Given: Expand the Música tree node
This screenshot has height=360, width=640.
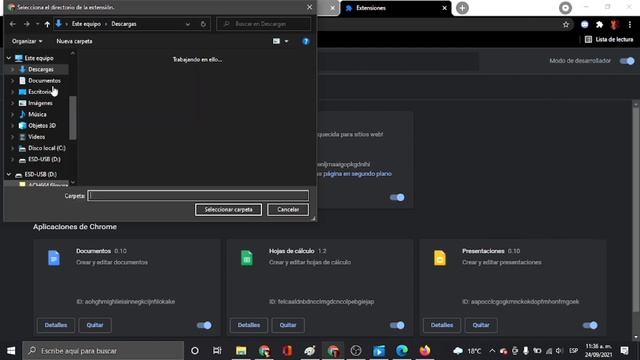Looking at the screenshot, I should [x=12, y=114].
